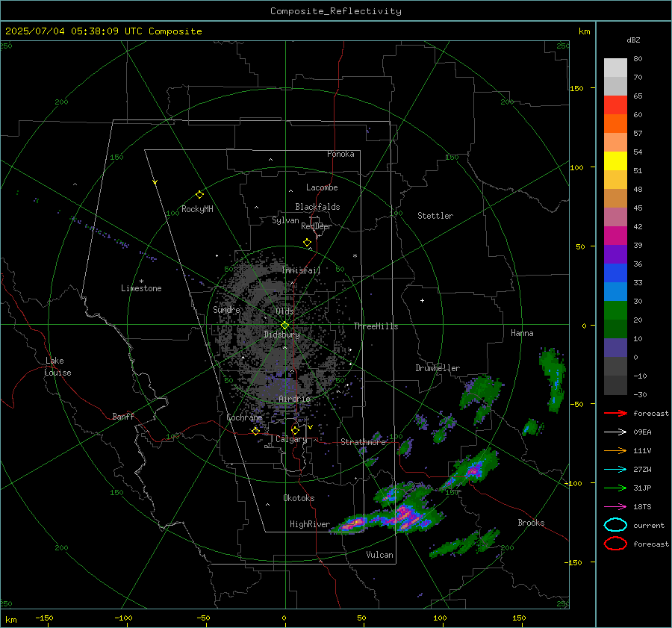
Task: Click the Vulcan label
Action: [x=380, y=555]
